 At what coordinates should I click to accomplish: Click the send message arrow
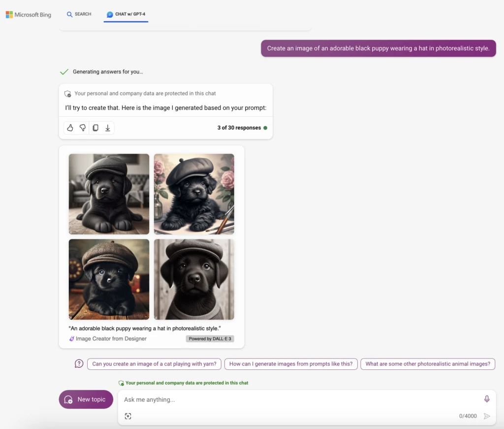(487, 416)
